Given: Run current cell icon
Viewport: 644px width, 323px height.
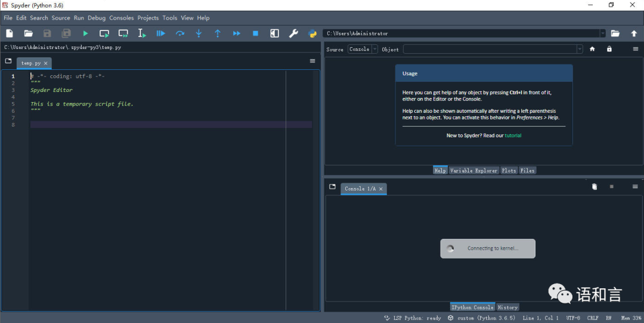Looking at the screenshot, I should pos(104,33).
